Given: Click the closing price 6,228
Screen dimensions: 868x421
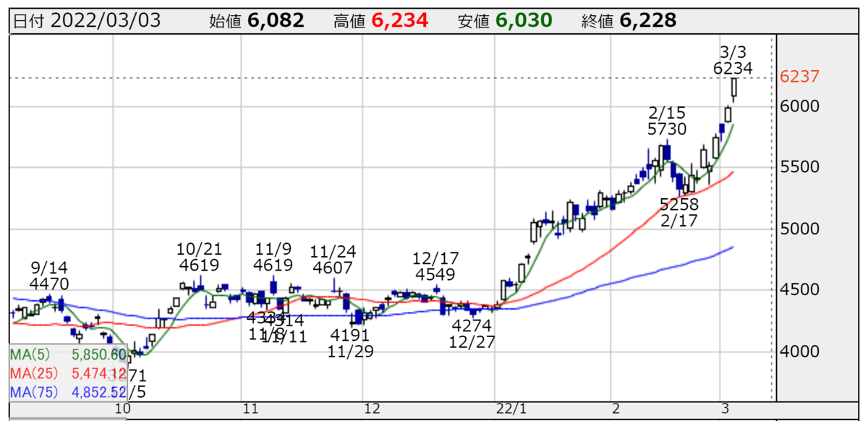Looking at the screenshot, I should (649, 21).
